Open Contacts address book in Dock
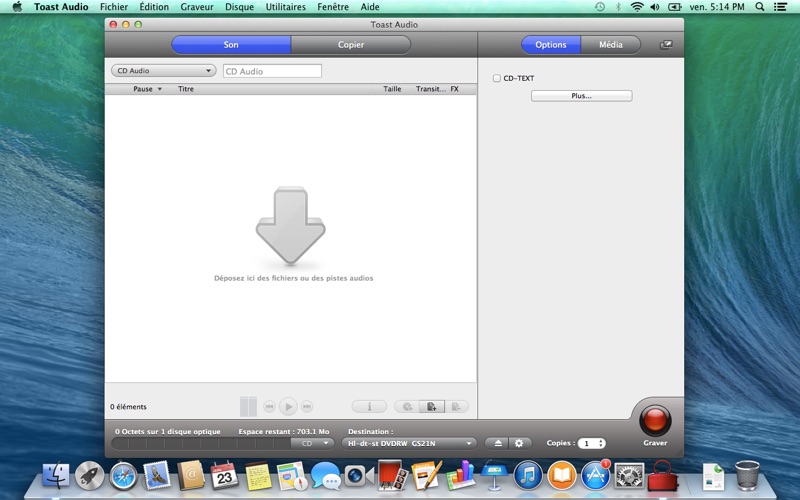Screen dimensions: 800x500 point(191,475)
